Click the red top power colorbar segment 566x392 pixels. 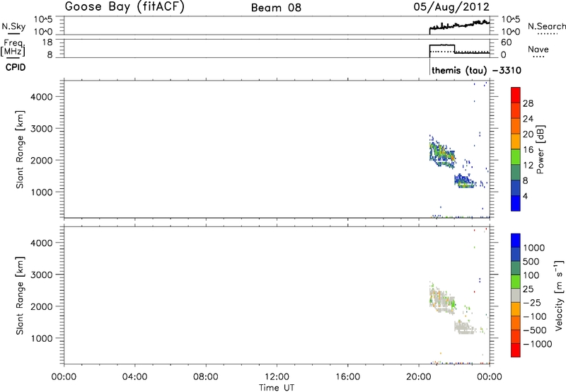516,95
